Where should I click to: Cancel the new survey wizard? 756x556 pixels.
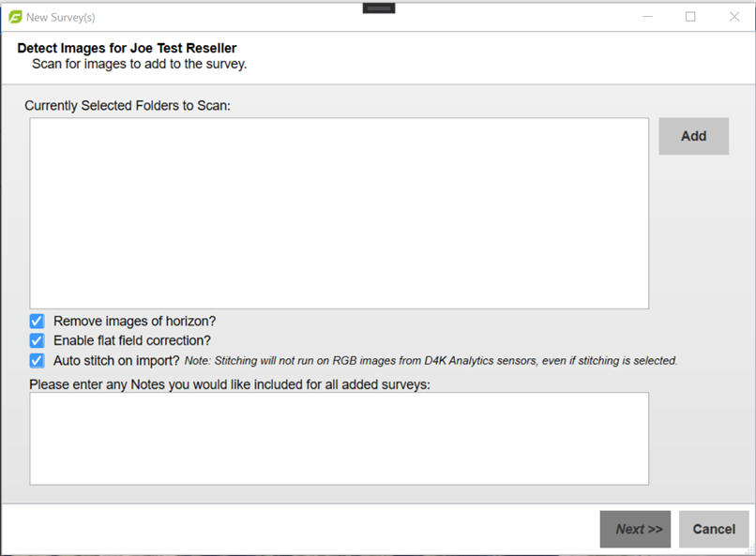point(714,529)
